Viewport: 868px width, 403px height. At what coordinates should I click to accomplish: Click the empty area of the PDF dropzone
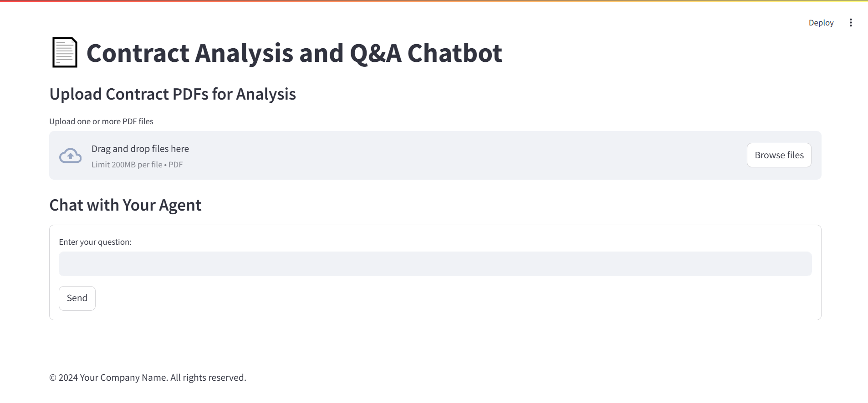[455, 156]
